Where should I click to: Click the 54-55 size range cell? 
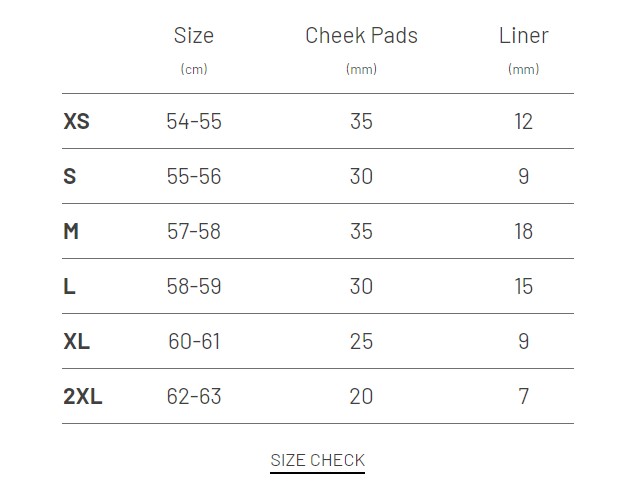(194, 121)
